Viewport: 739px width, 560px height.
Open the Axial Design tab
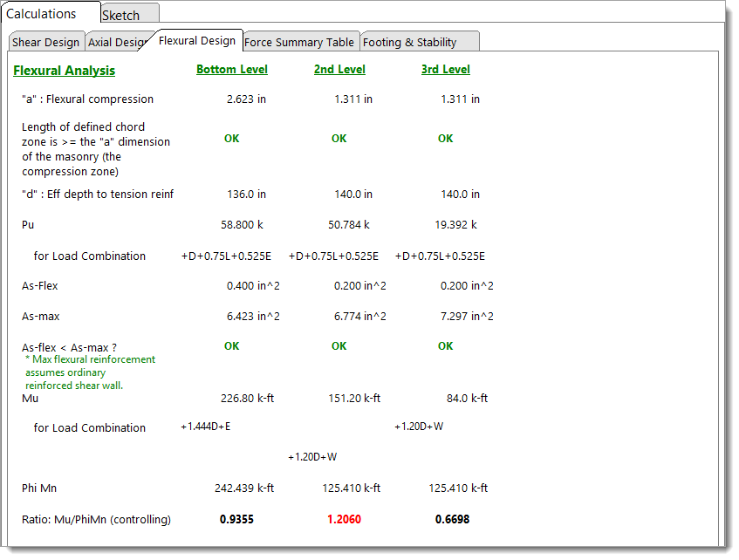pyautogui.click(x=117, y=42)
